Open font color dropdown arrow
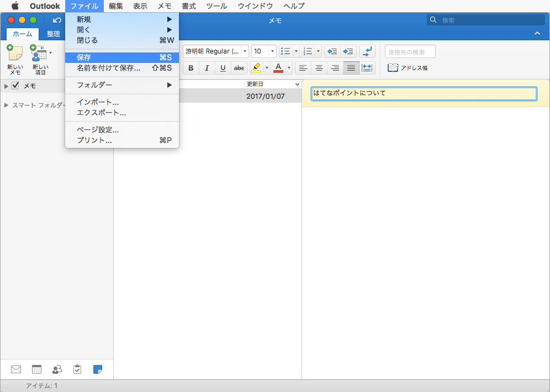 289,68
